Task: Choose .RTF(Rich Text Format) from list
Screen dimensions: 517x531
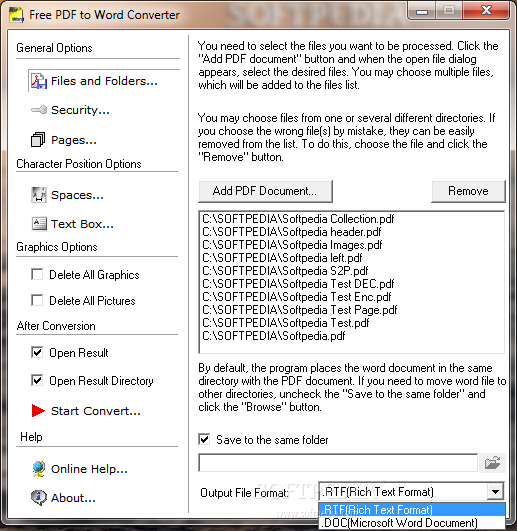Action: coord(412,510)
